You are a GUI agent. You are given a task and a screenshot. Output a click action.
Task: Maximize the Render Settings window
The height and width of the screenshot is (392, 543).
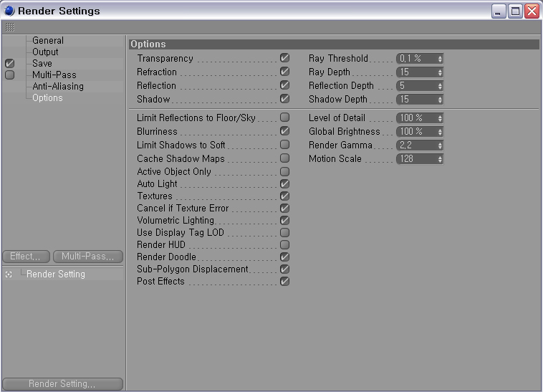(515, 11)
